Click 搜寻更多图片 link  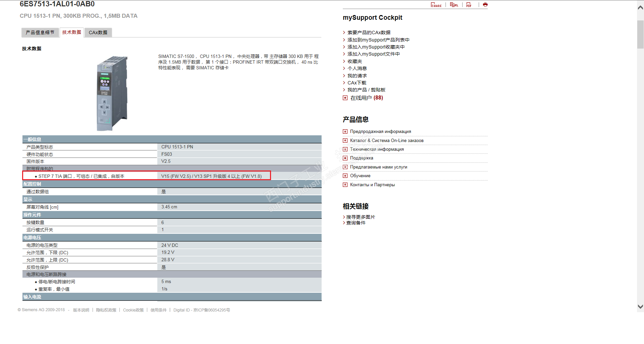pos(361,217)
